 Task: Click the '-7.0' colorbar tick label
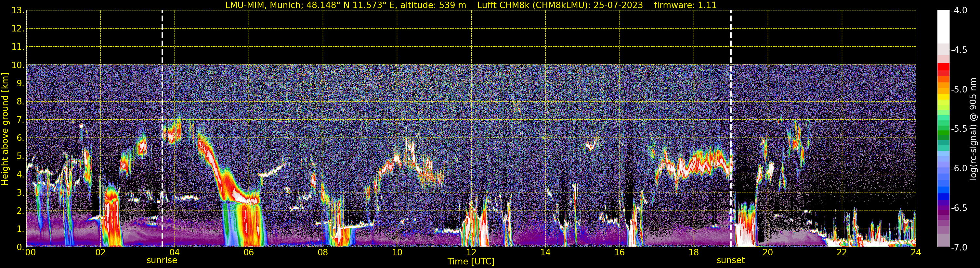tap(959, 247)
